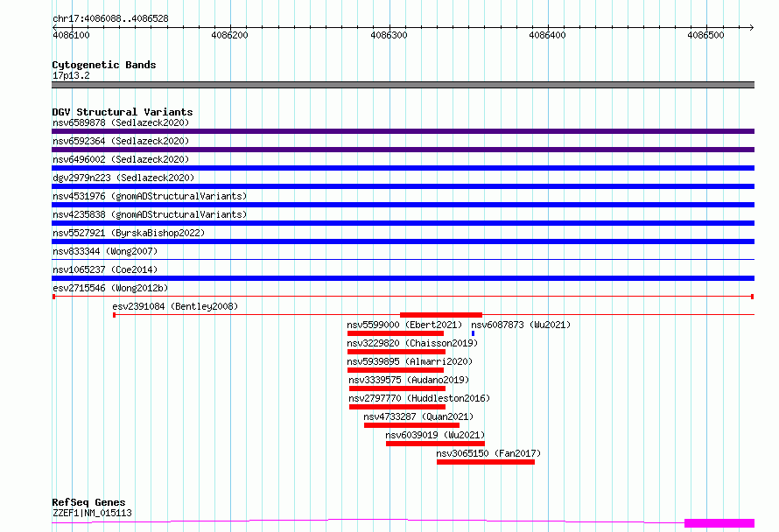Click ruler position 4086300
The width and height of the screenshot is (779, 532).
(389, 35)
